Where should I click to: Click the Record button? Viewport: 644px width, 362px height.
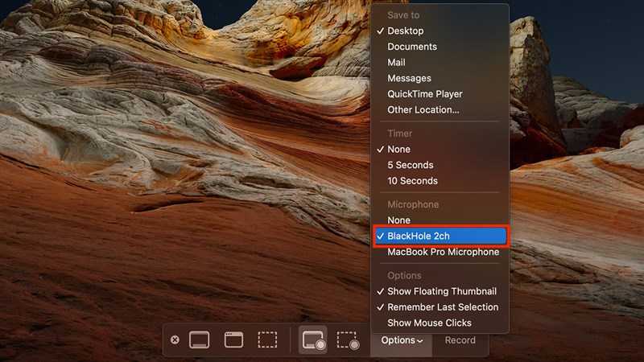point(460,340)
